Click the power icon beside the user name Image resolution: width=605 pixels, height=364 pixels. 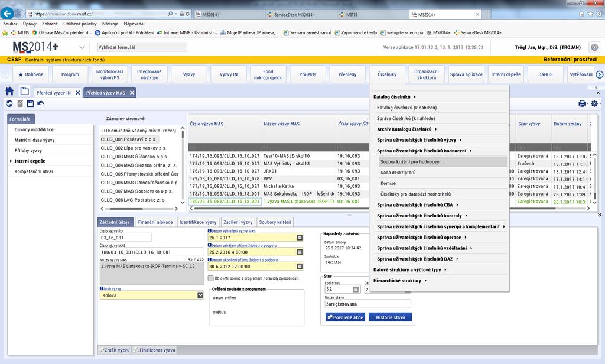pyautogui.click(x=594, y=47)
